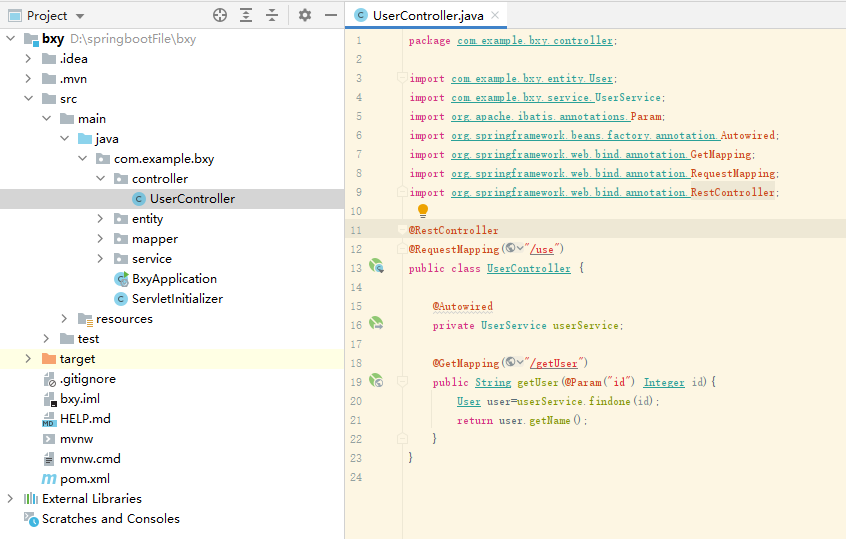Image resolution: width=846 pixels, height=539 pixels.
Task: Select Scratches and Consoles node
Action: (x=111, y=518)
